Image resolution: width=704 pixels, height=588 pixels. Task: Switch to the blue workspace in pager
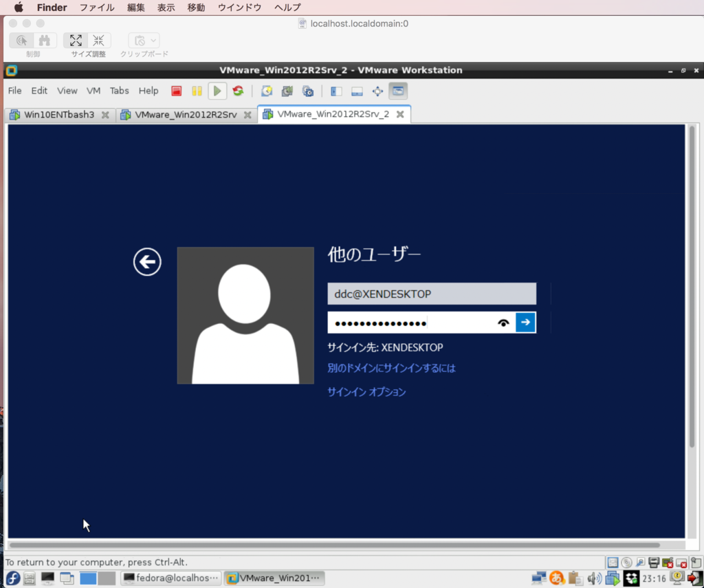(x=88, y=578)
